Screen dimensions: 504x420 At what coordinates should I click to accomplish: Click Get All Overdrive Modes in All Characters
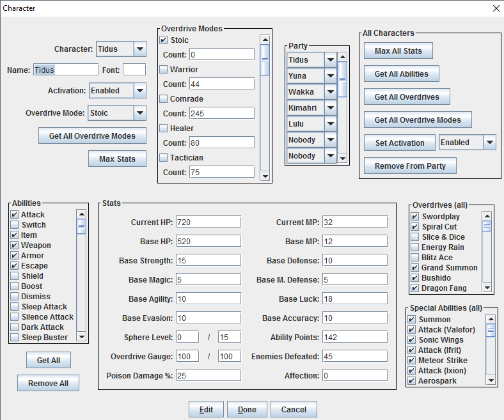[x=418, y=120]
